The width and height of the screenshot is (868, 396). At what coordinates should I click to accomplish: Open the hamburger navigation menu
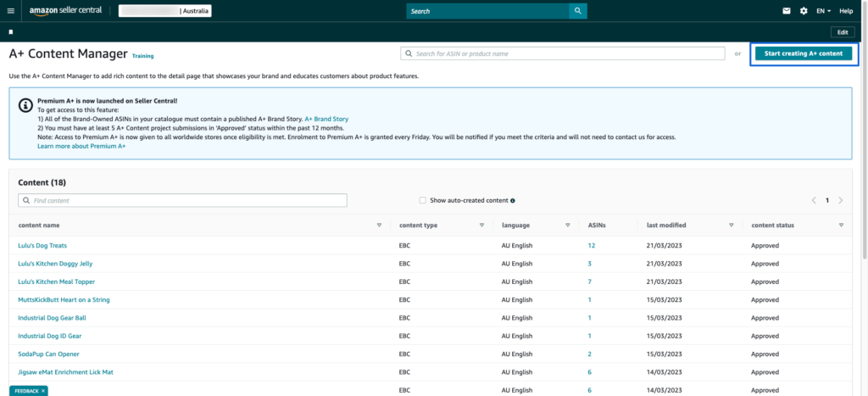[x=10, y=11]
